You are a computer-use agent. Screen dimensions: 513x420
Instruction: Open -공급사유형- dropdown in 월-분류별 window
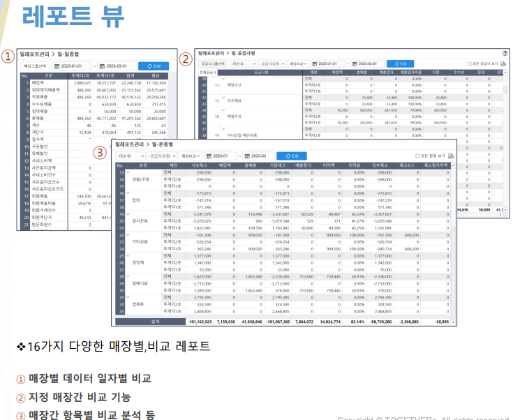pos(162,156)
